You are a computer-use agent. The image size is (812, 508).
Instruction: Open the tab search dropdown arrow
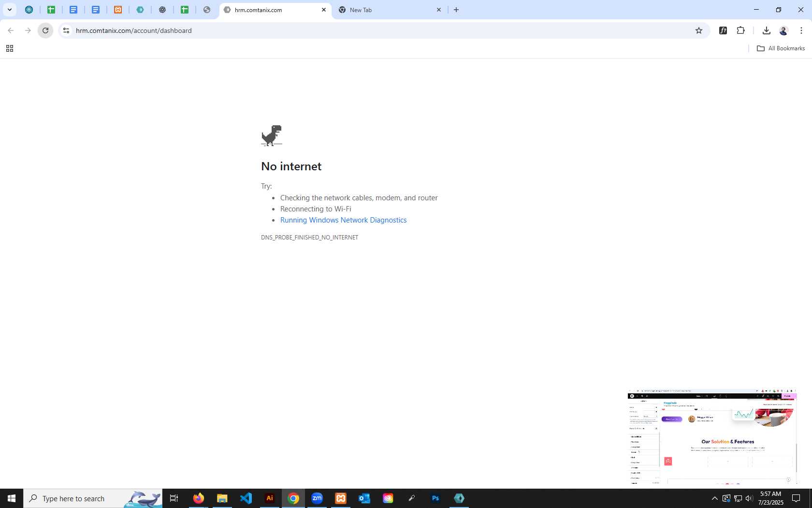point(10,10)
